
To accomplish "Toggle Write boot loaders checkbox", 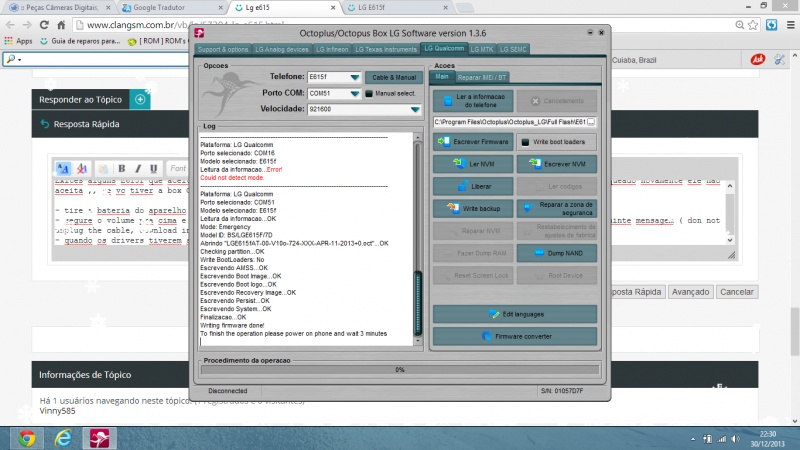I will (x=525, y=142).
